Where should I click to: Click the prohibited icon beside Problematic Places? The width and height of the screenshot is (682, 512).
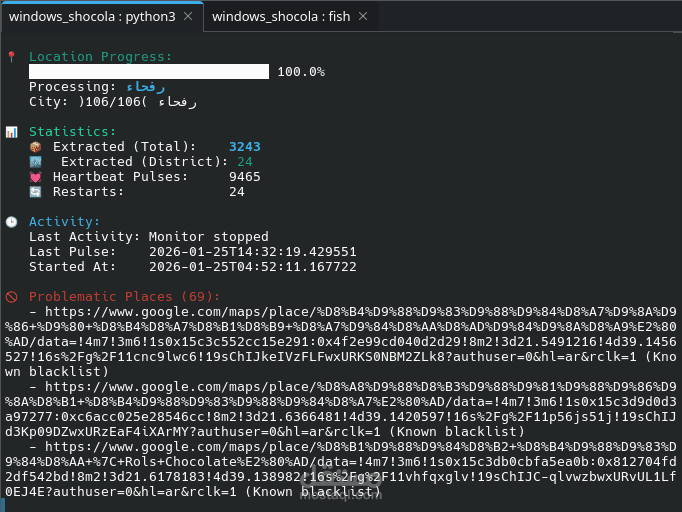pos(11,297)
